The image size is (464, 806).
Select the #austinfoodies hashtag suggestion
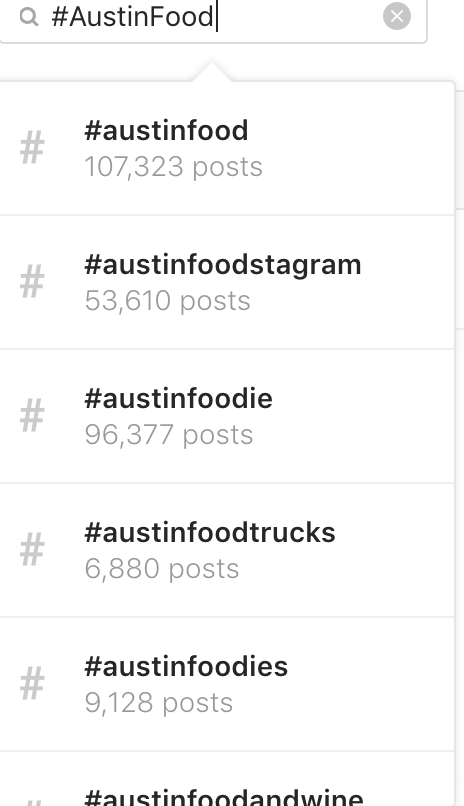[227, 685]
